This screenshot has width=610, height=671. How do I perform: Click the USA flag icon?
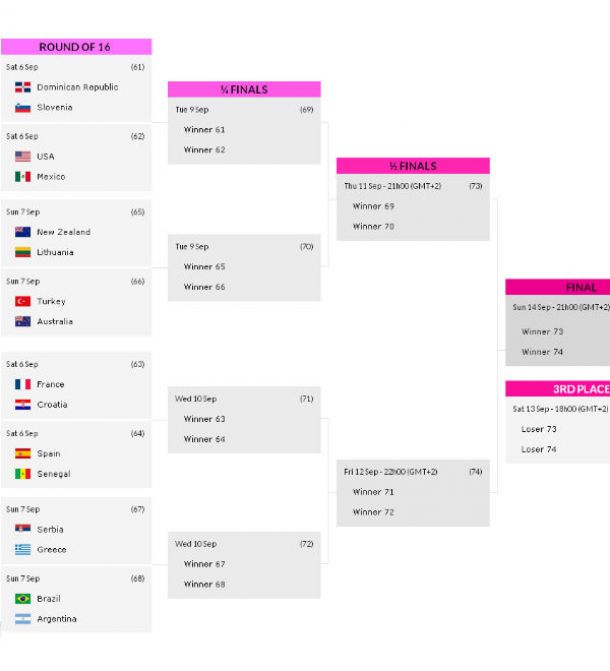coord(23,157)
